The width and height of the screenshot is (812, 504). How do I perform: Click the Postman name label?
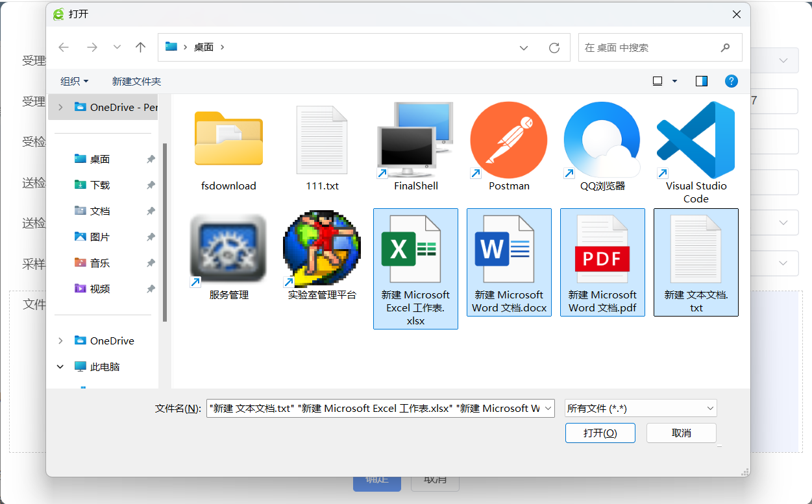click(509, 186)
